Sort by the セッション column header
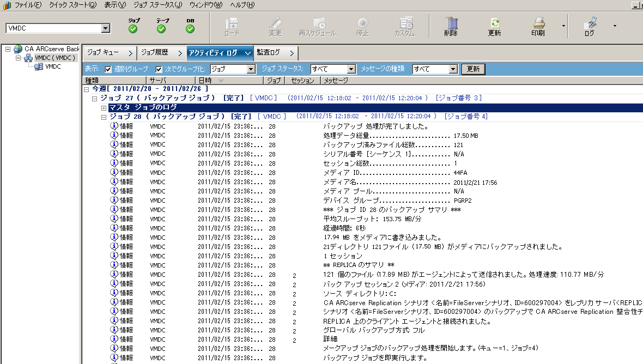Image resolution: width=643 pixels, height=364 pixels. 302,80
